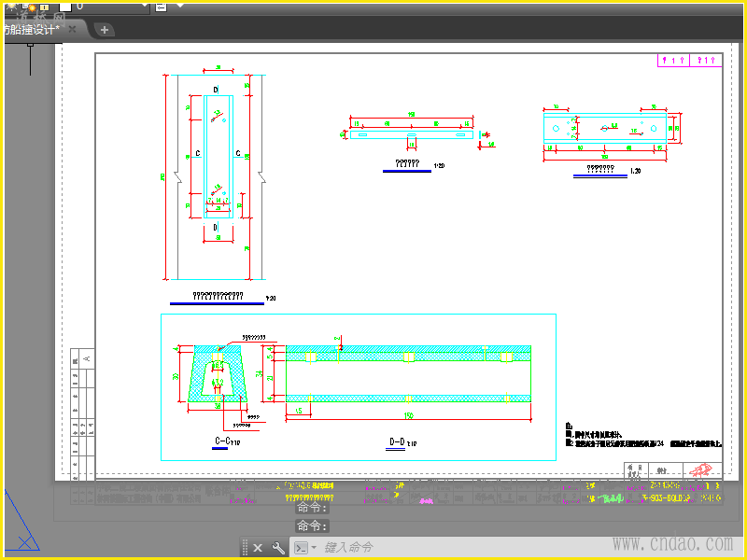Select the D-D section label

397,441
